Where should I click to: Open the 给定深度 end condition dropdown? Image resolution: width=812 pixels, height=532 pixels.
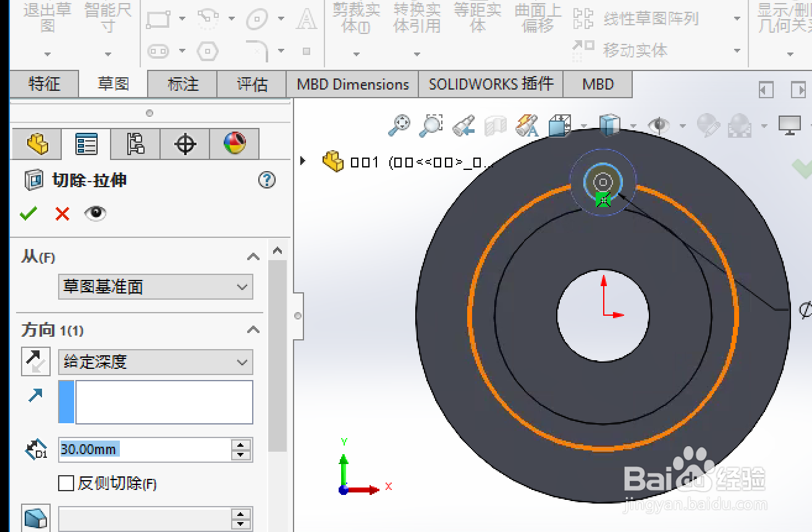[x=155, y=362]
